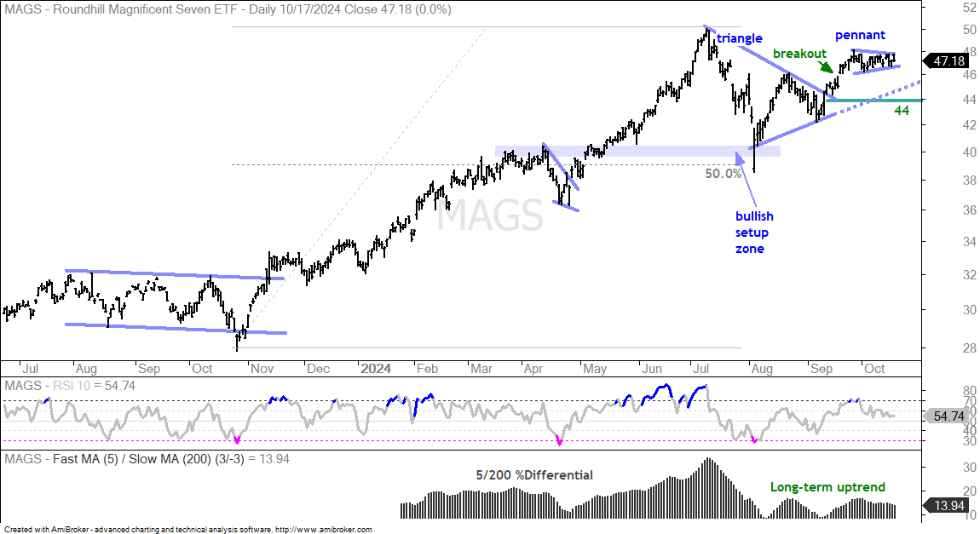Click the Nov month marker on time axis
Screen dimensions: 980x534
click(x=262, y=369)
